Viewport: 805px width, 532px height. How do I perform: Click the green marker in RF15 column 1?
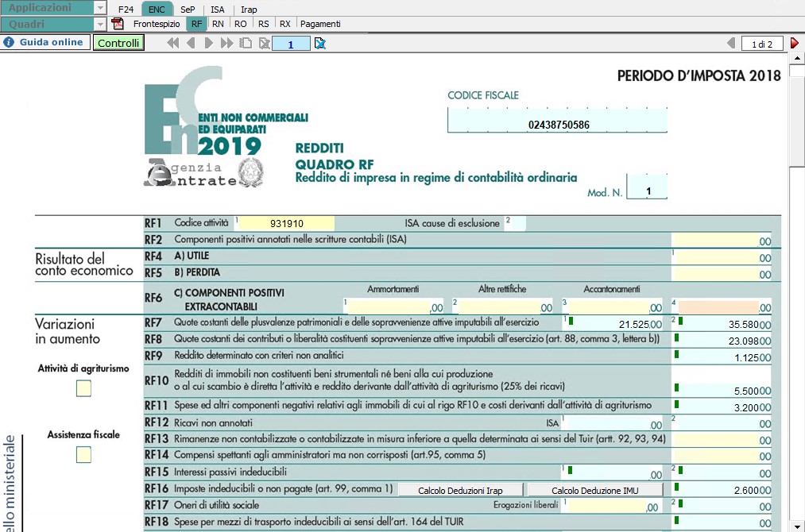(x=571, y=470)
